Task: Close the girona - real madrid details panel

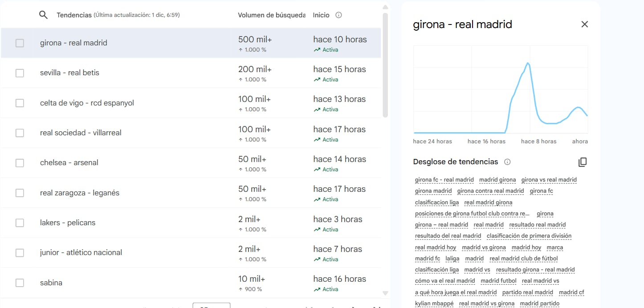Action: coord(584,24)
